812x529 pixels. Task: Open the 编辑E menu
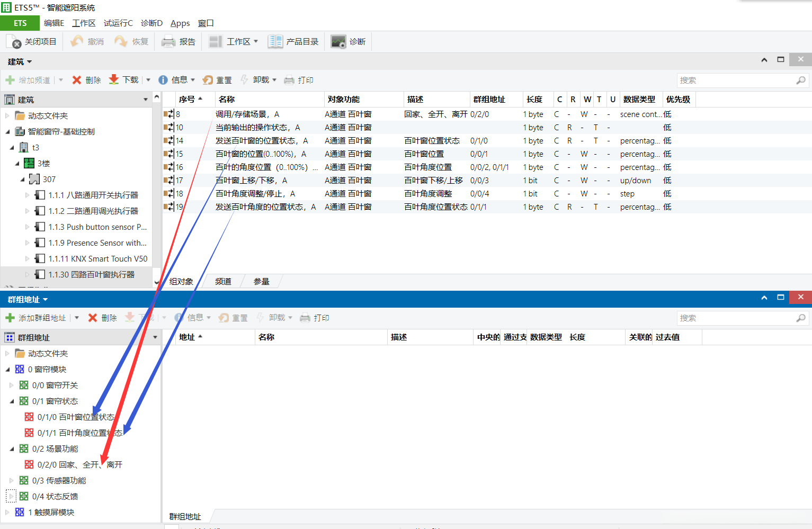click(x=54, y=23)
